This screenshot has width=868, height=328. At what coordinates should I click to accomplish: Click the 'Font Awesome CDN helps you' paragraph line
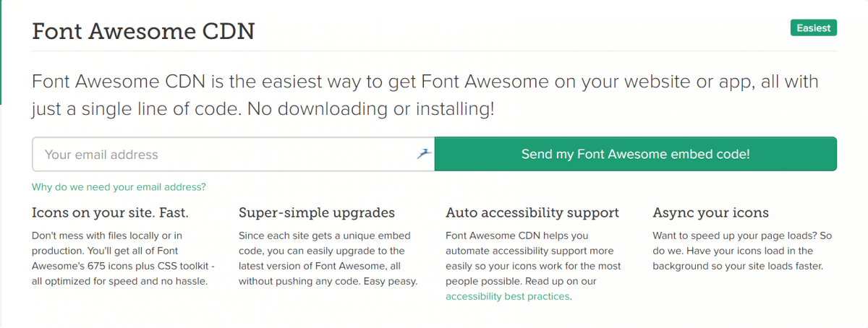coord(516,236)
